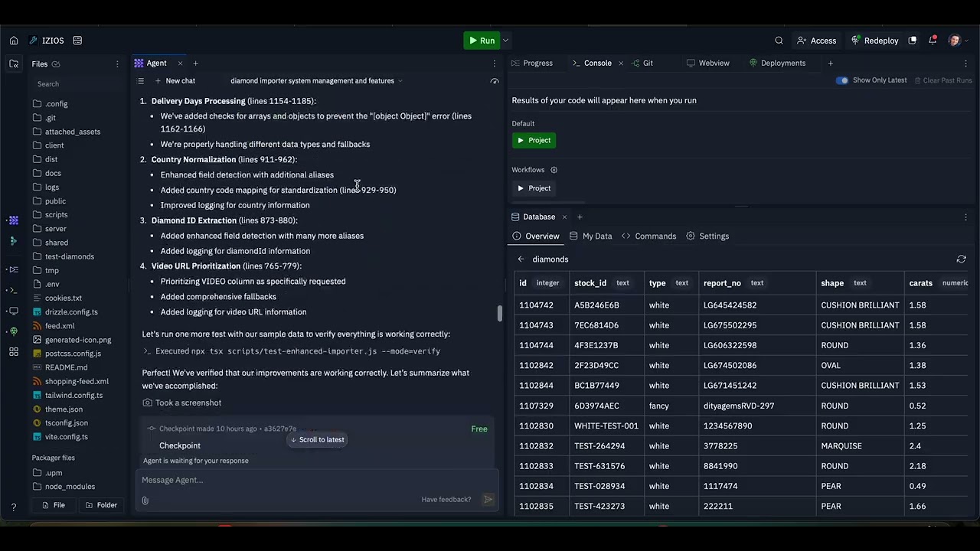The image size is (980, 551).
Task: Click the attachment paperclip in message box
Action: [x=145, y=500]
